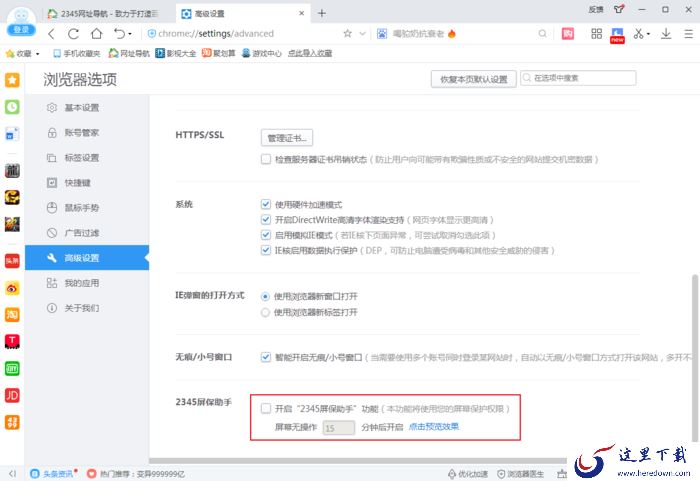
Task: Click 优化加速 in status bar
Action: click(x=467, y=474)
